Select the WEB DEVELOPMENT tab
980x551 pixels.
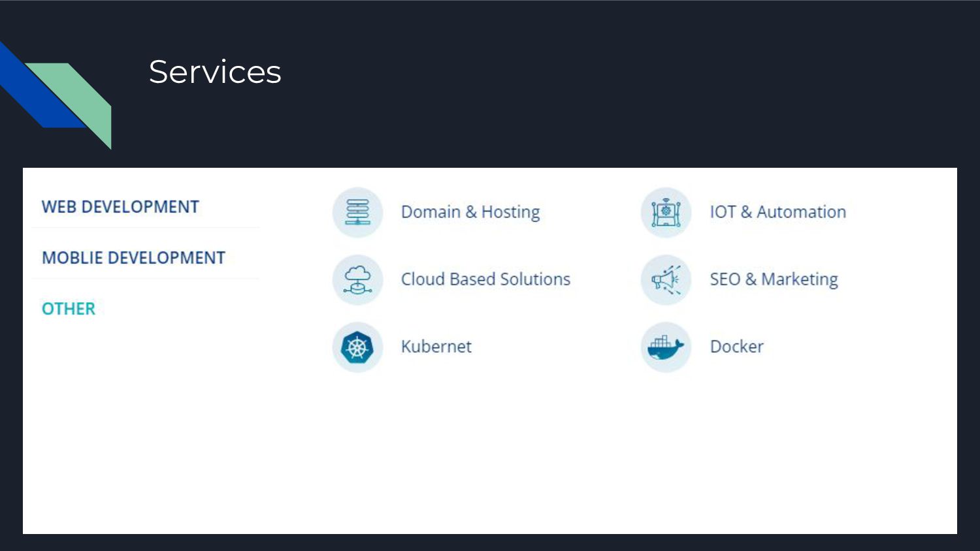[x=120, y=207]
